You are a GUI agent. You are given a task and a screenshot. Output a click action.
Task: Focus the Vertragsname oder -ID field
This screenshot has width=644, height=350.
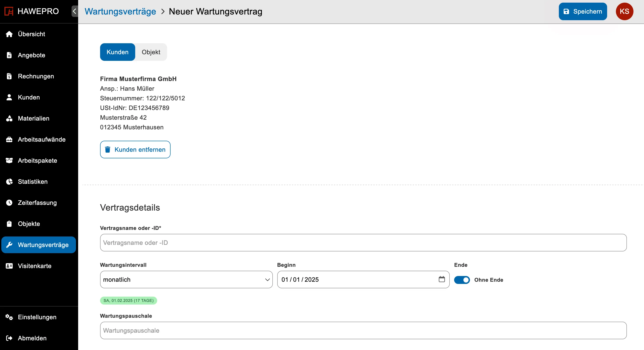pyautogui.click(x=363, y=242)
